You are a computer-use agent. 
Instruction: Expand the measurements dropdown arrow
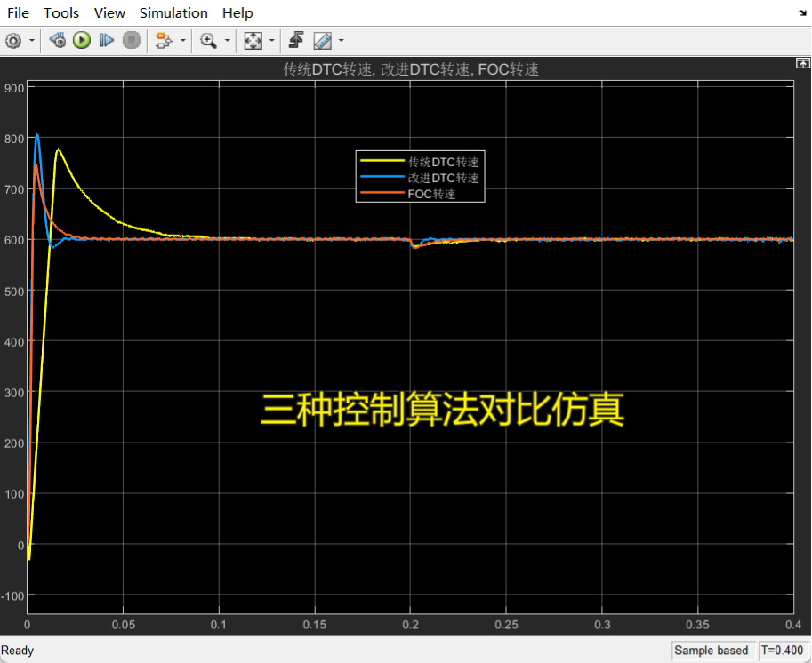click(342, 40)
